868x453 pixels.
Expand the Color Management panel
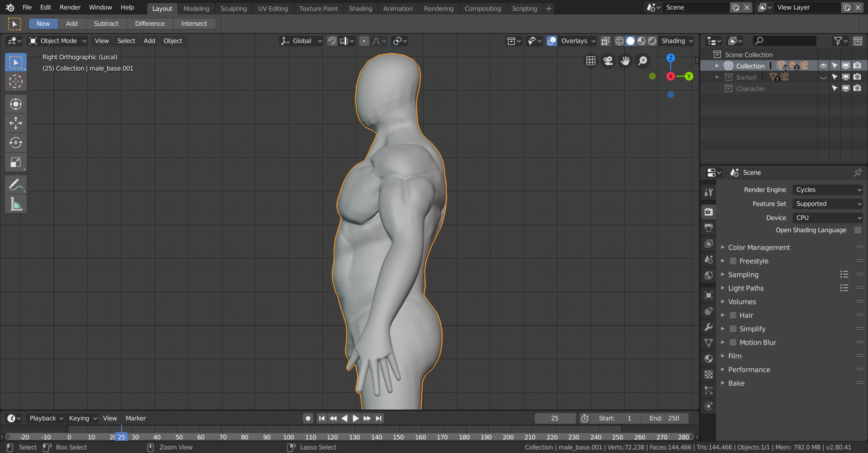759,248
